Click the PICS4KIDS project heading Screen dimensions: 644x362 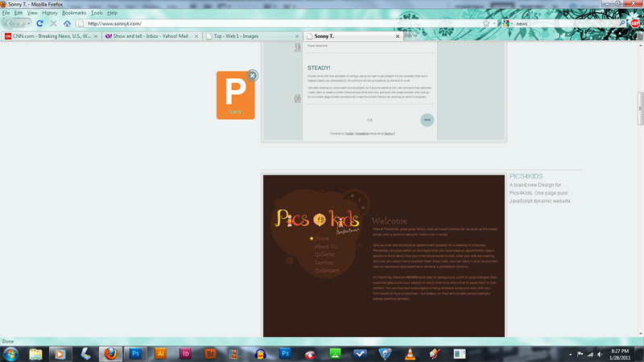coord(526,176)
